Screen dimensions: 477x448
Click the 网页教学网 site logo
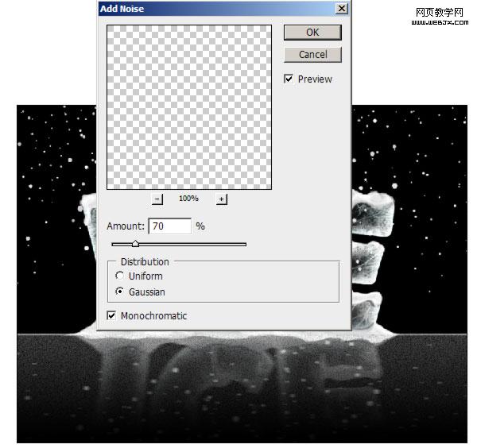point(440,13)
